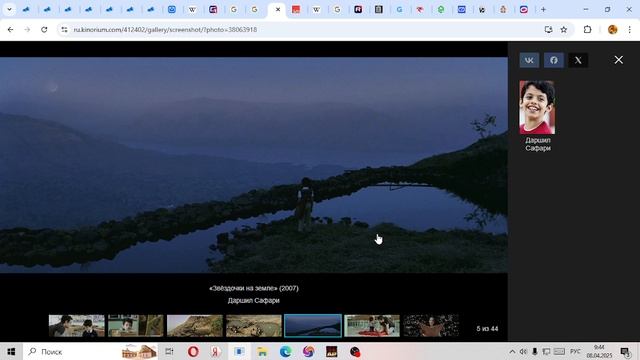The image size is (640, 360).
Task: Launch Yandex browser from the taskbar
Action: (x=216, y=351)
